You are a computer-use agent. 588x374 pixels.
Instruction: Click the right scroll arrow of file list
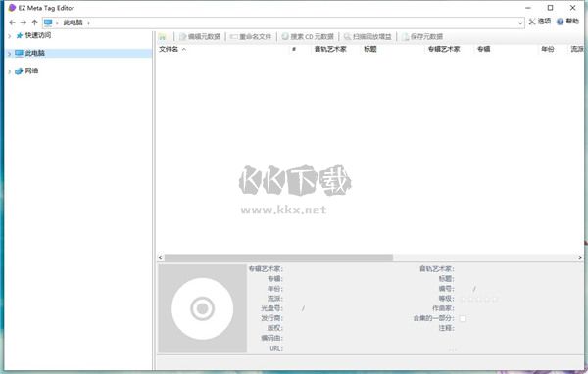tap(580, 257)
